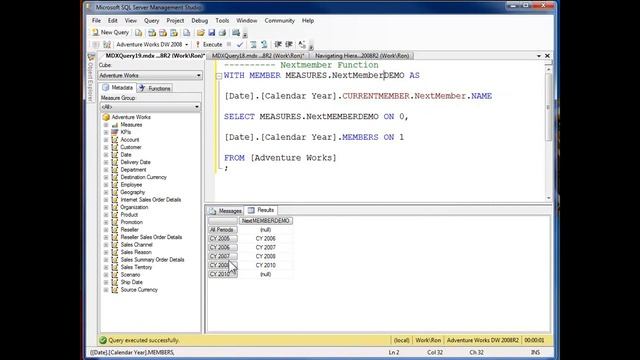Click the Measures bar-chart icon in tree
The width and height of the screenshot is (640, 360).
115,125
